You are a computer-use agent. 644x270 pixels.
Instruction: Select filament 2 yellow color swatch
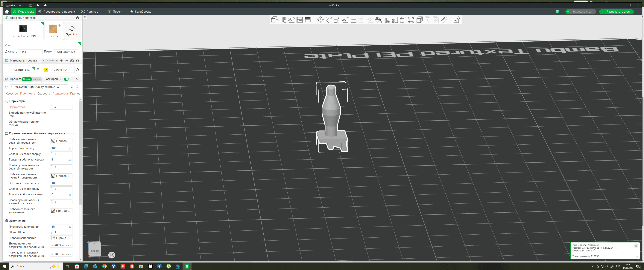tap(46, 70)
